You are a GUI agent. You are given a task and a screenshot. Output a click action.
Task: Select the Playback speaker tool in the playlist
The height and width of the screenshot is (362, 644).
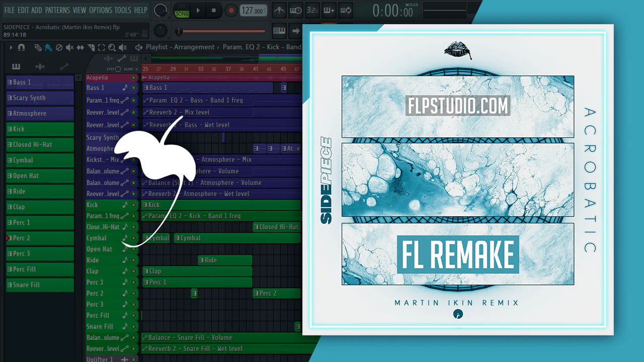point(122,47)
